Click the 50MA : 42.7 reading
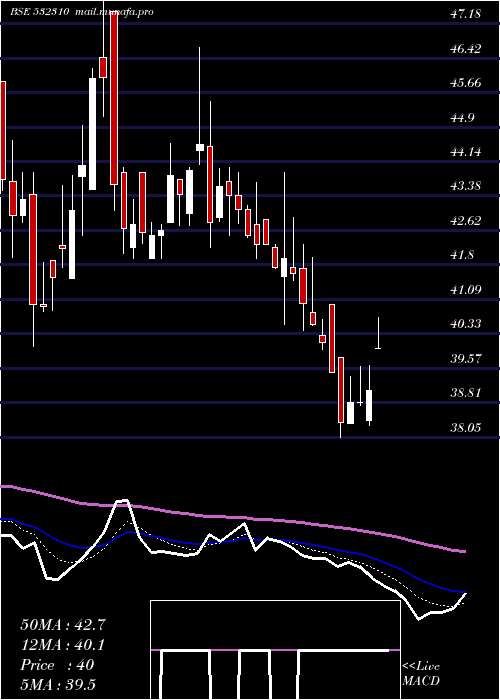This screenshot has width=500, height=700. pyautogui.click(x=63, y=625)
